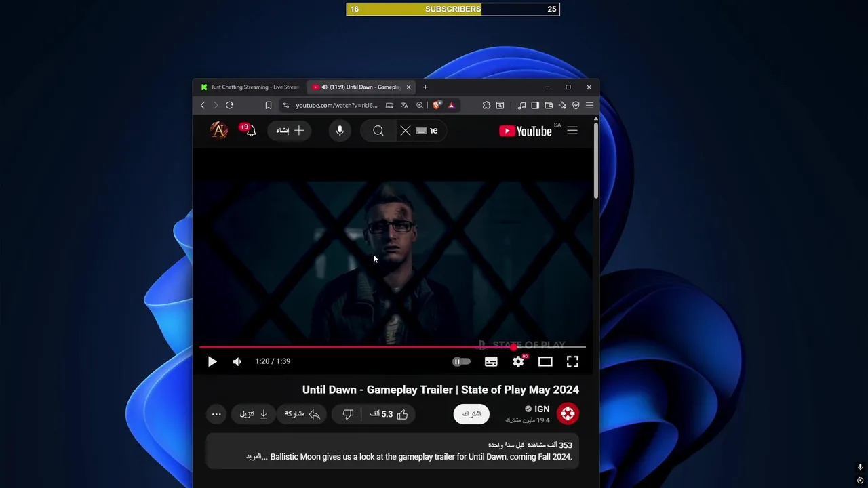Switch to theater mode
The image size is (868, 488).
(x=545, y=362)
